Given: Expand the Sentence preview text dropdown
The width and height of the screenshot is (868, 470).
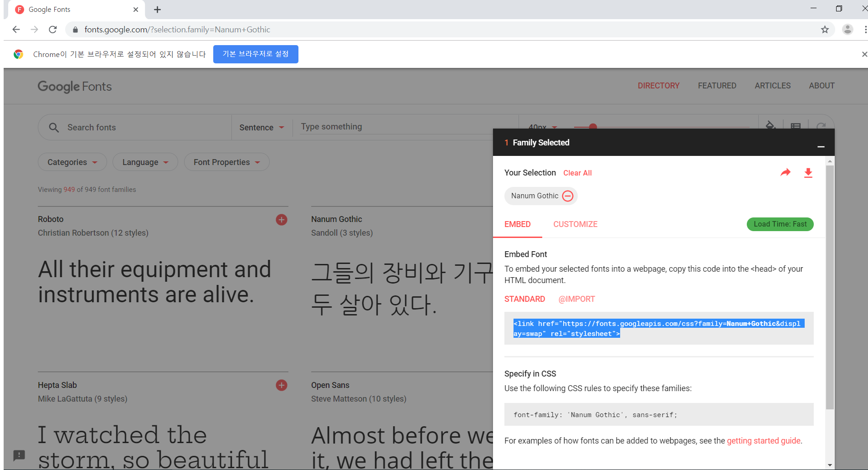Looking at the screenshot, I should (262, 128).
